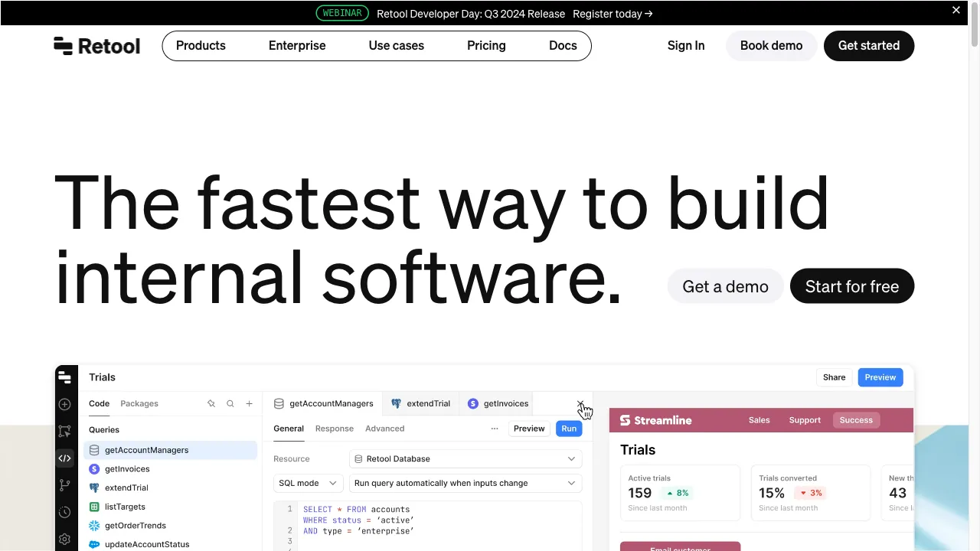980x551 pixels.
Task: Click the add circle icon in editor sidebar
Action: 65,404
